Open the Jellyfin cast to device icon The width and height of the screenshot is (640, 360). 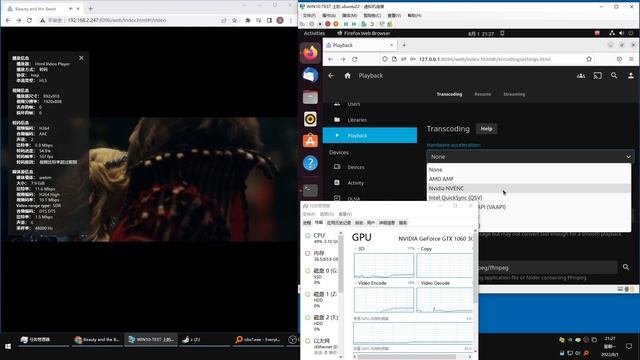coord(598,76)
